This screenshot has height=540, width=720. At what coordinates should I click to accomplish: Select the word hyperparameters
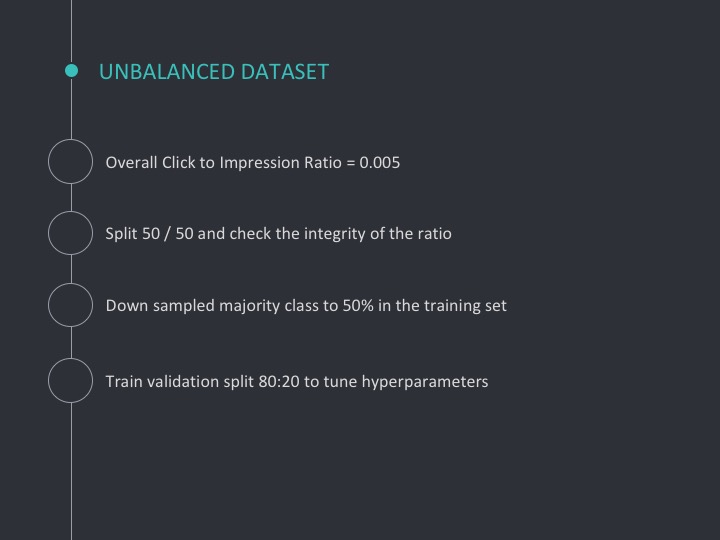(425, 382)
